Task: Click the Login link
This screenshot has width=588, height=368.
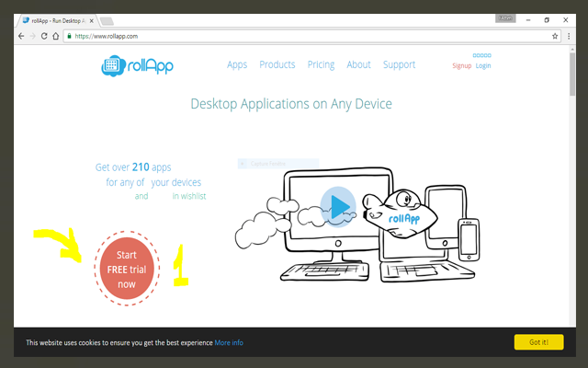Action: [483, 65]
